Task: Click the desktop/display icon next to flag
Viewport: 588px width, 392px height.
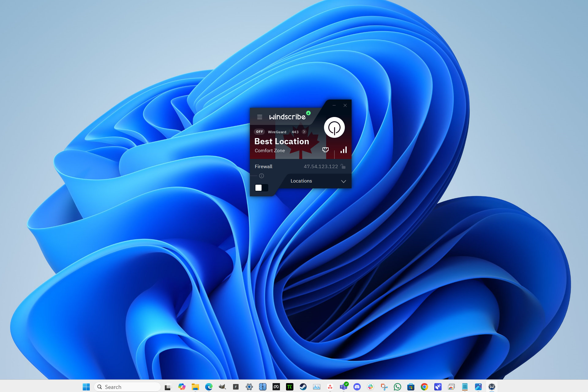Action: click(x=325, y=150)
